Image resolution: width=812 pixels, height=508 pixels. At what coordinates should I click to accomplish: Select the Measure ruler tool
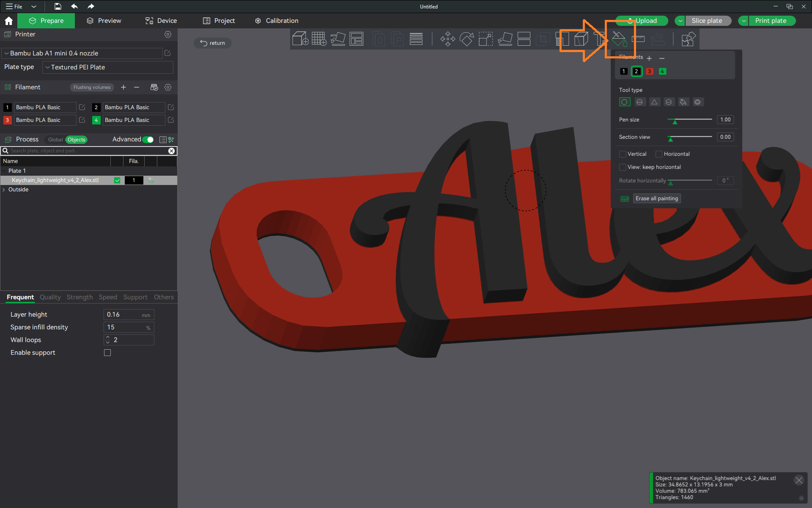[x=638, y=39]
